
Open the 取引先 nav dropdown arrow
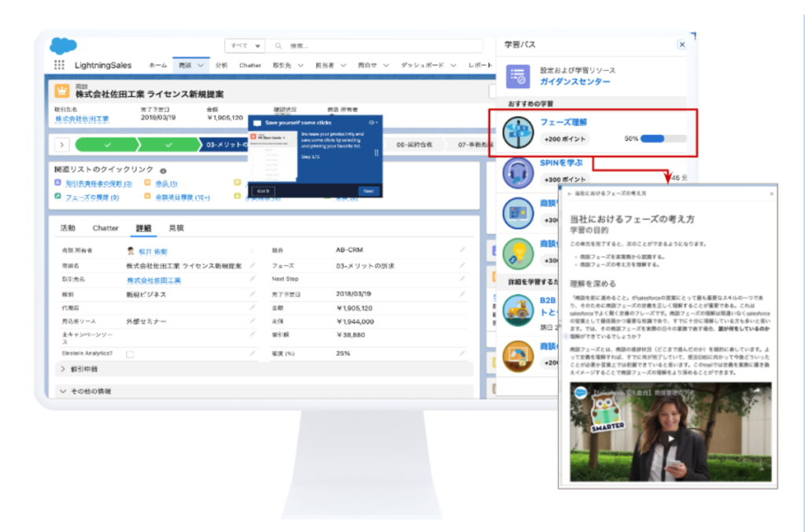click(x=301, y=65)
